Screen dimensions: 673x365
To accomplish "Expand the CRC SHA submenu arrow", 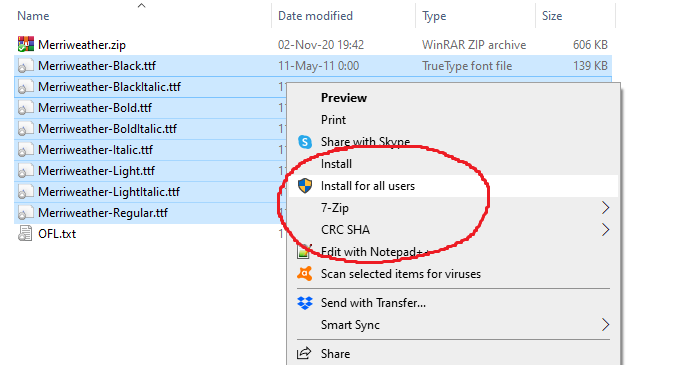I will pyautogui.click(x=605, y=230).
